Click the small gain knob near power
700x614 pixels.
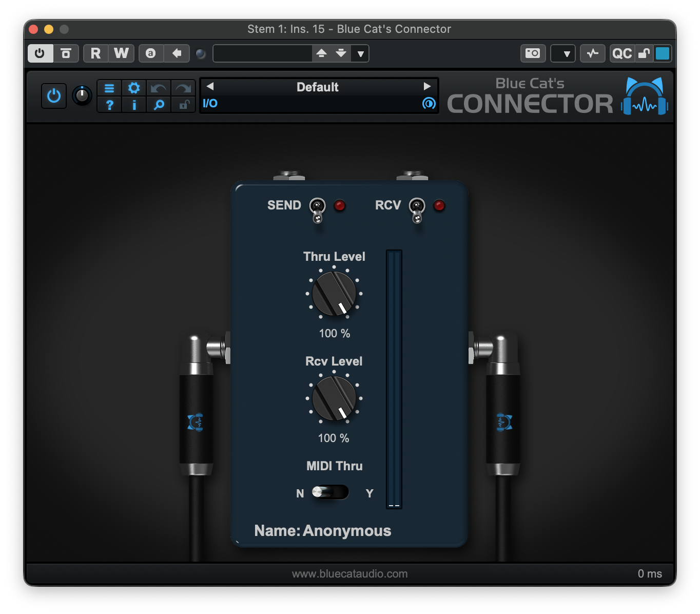82,95
